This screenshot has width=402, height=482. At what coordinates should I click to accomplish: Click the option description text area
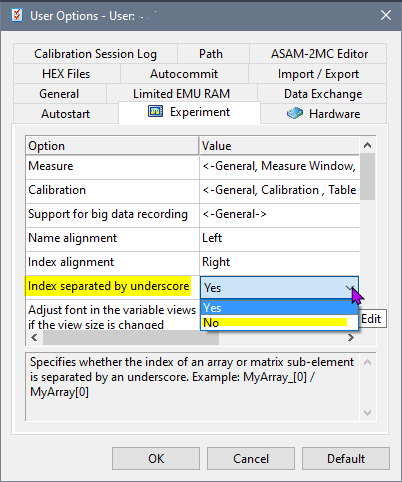point(193,387)
